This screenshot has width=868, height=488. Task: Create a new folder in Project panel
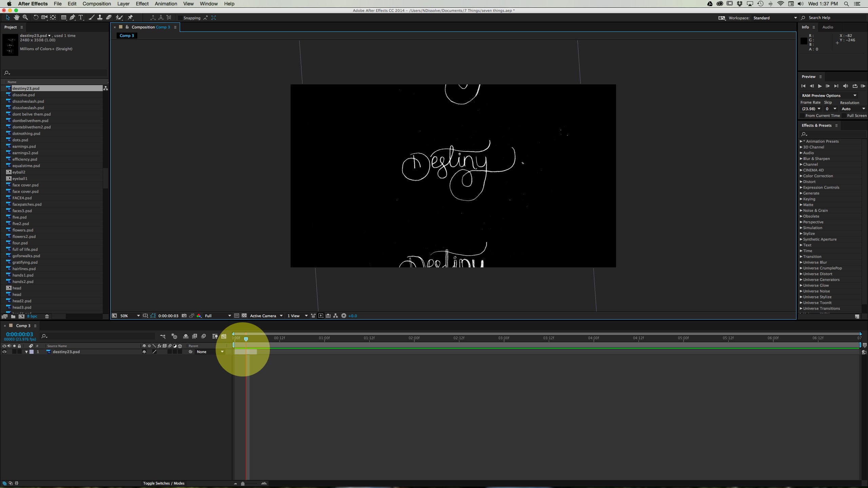pyautogui.click(x=13, y=316)
